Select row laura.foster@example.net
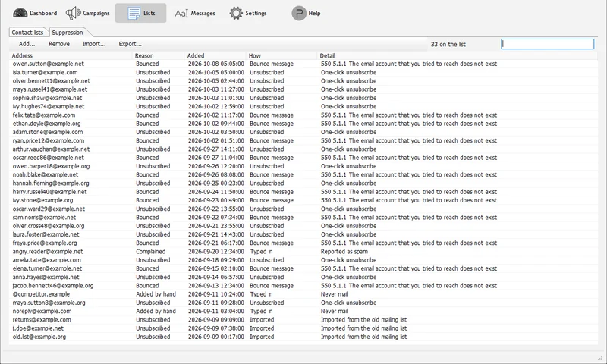Image resolution: width=607 pixels, height=364 pixels. click(x=303, y=234)
